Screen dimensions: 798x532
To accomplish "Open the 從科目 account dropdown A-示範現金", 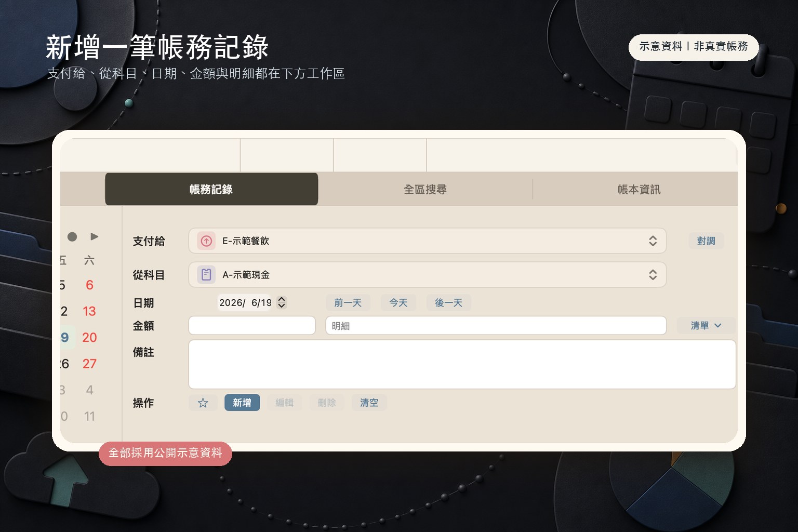I will (427, 275).
